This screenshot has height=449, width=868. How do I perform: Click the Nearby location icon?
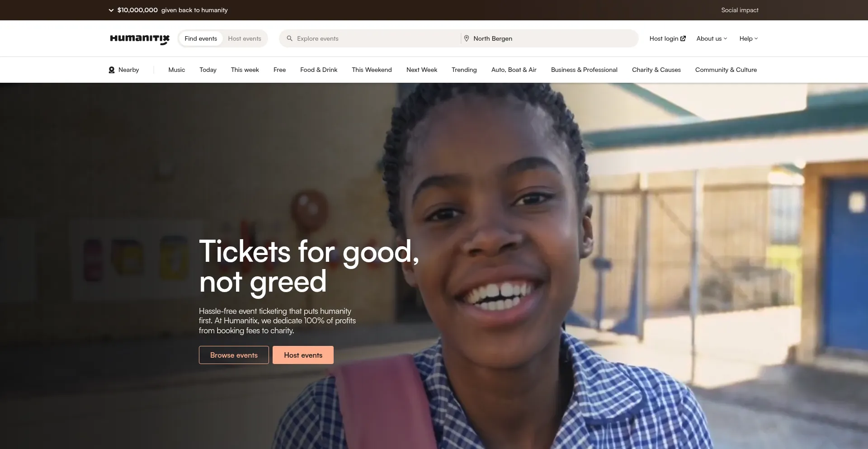click(112, 70)
